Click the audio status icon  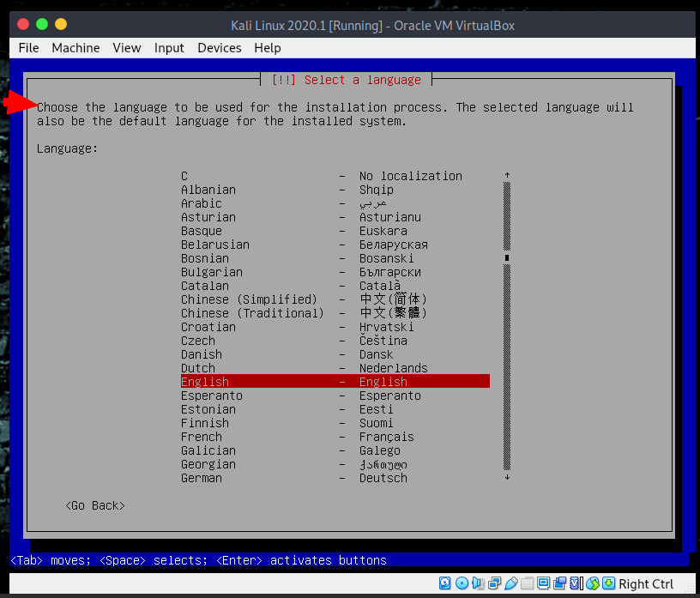478,583
